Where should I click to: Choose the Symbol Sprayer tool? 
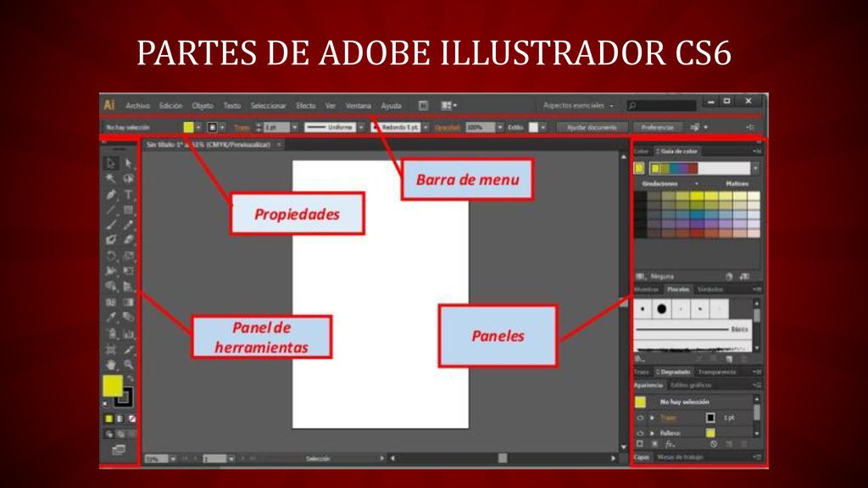[x=111, y=334]
